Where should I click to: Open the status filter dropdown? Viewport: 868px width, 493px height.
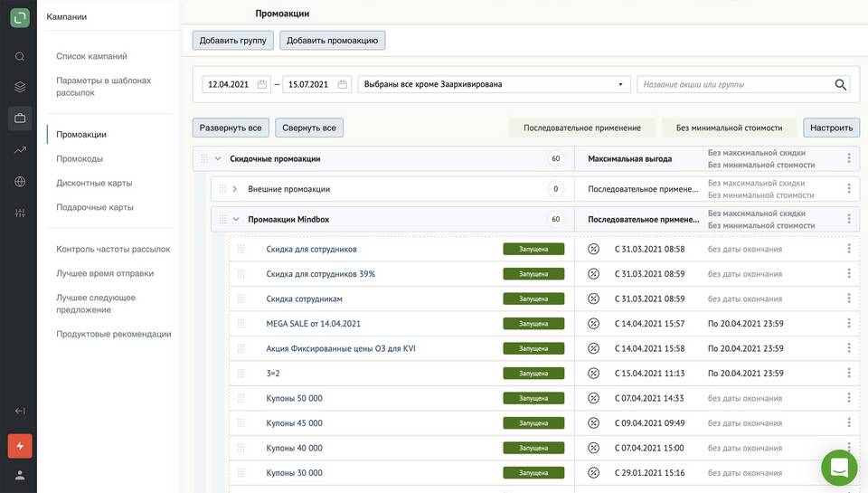pyautogui.click(x=494, y=84)
